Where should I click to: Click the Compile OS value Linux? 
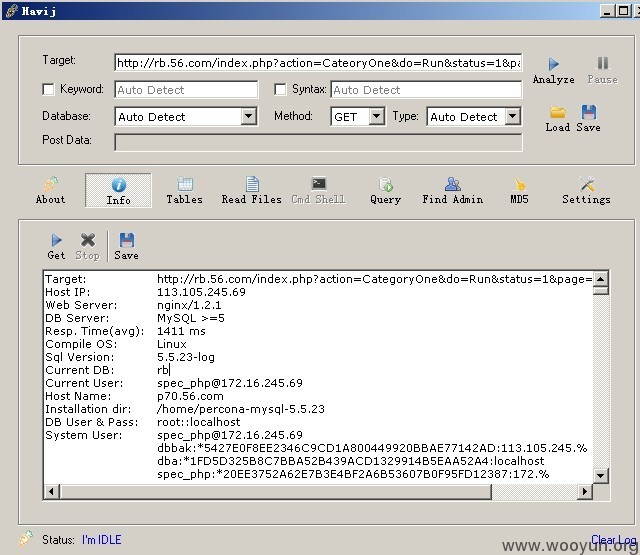[x=171, y=344]
